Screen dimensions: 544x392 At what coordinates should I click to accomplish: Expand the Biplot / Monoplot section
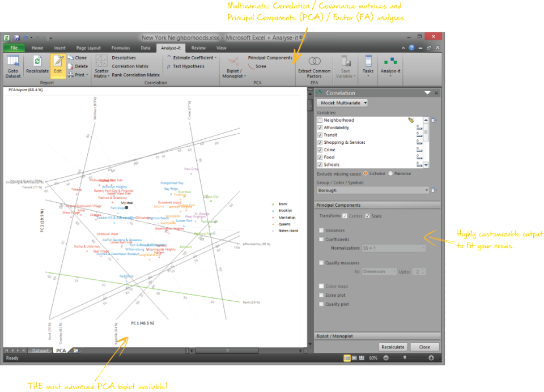377,336
